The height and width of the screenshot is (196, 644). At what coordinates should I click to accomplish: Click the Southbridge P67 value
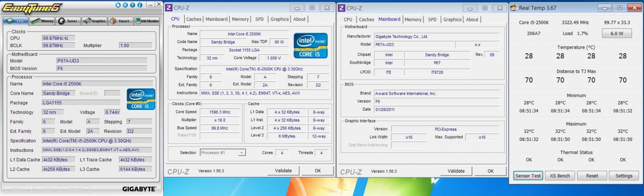click(x=437, y=63)
